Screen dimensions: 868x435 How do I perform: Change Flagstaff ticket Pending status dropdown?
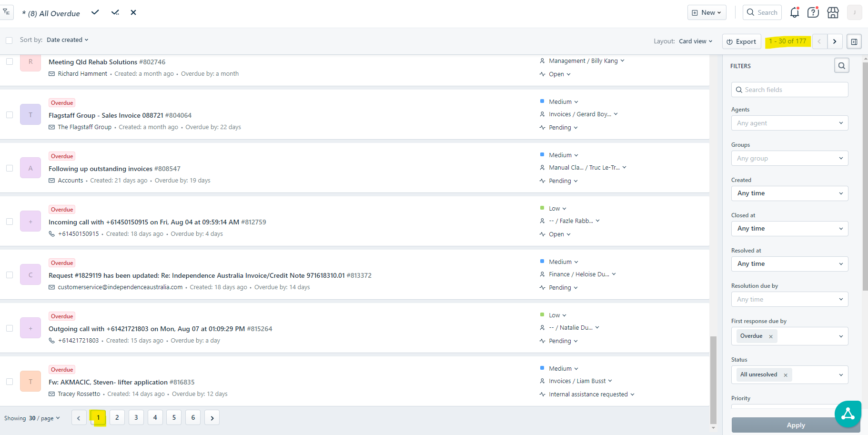pyautogui.click(x=563, y=128)
